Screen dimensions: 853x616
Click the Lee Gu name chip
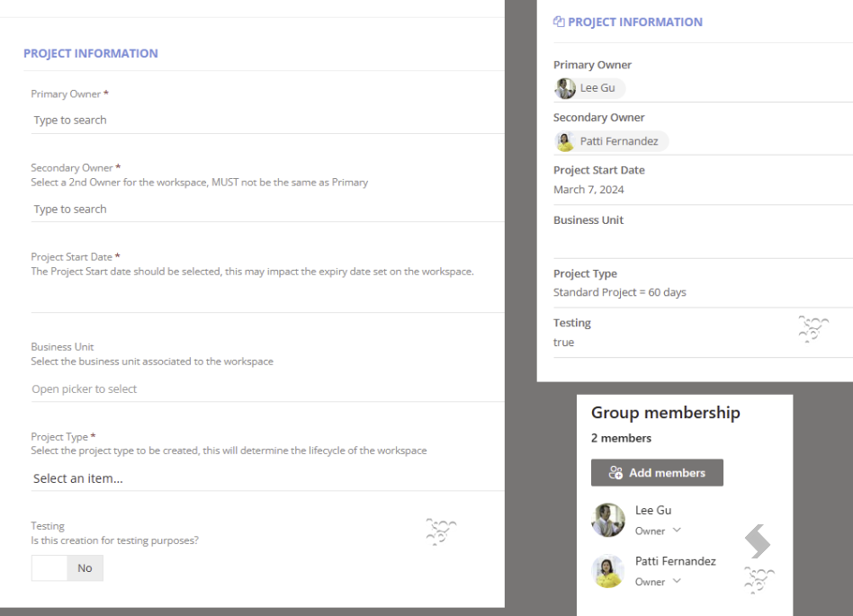coord(589,88)
